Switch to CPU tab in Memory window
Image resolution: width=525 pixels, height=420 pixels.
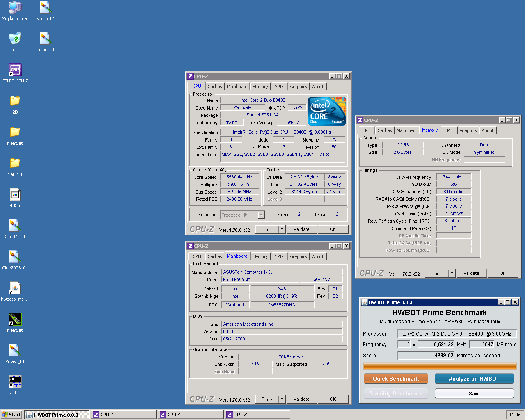[366, 130]
